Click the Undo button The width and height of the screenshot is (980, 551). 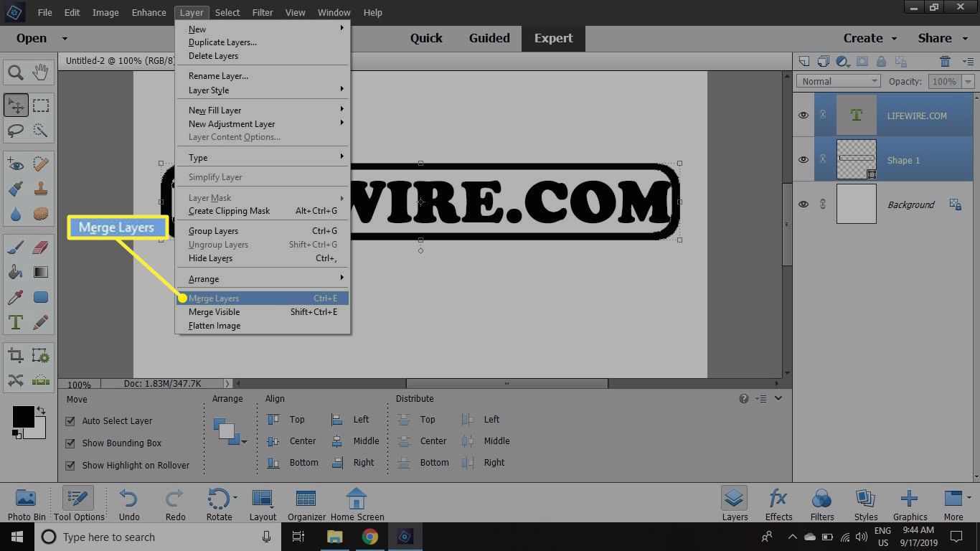pos(129,504)
